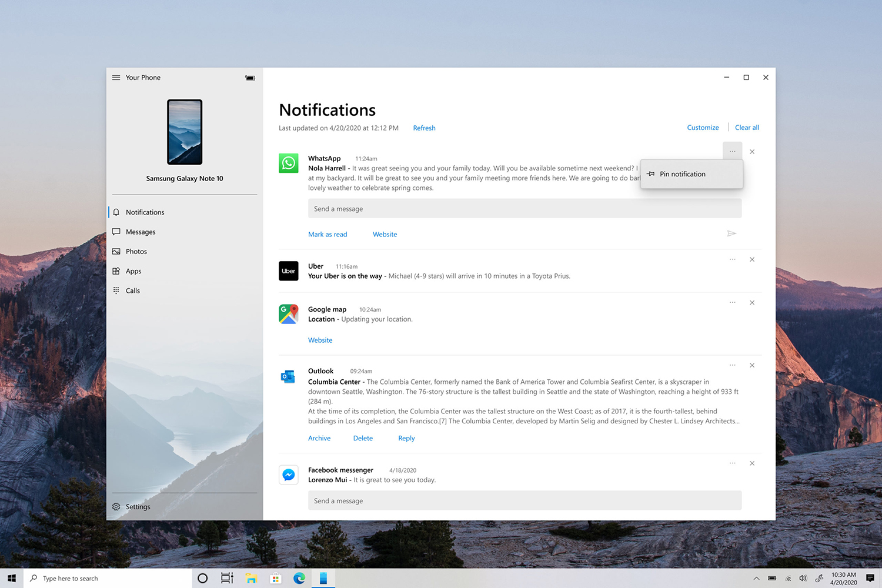
Task: Click Reply on the Outlook notification
Action: click(x=406, y=437)
